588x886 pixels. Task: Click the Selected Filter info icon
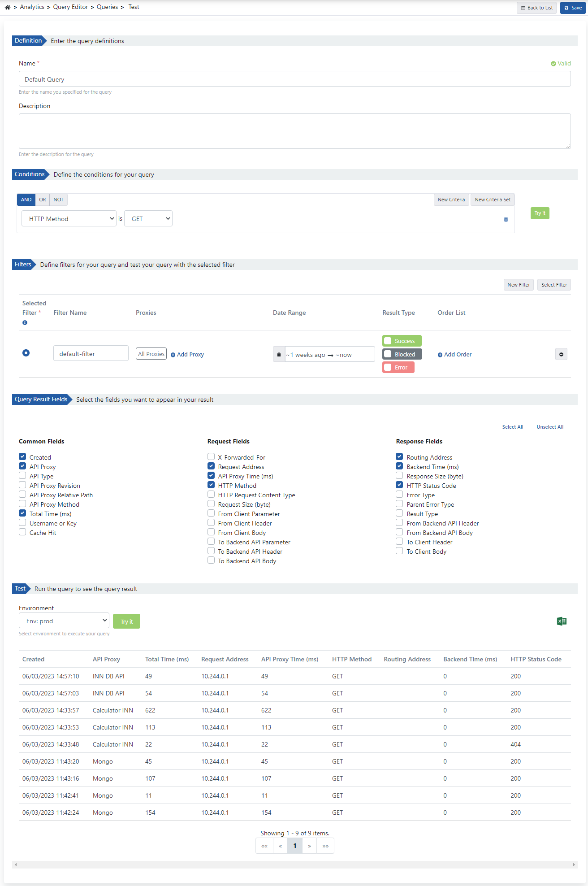tap(25, 323)
